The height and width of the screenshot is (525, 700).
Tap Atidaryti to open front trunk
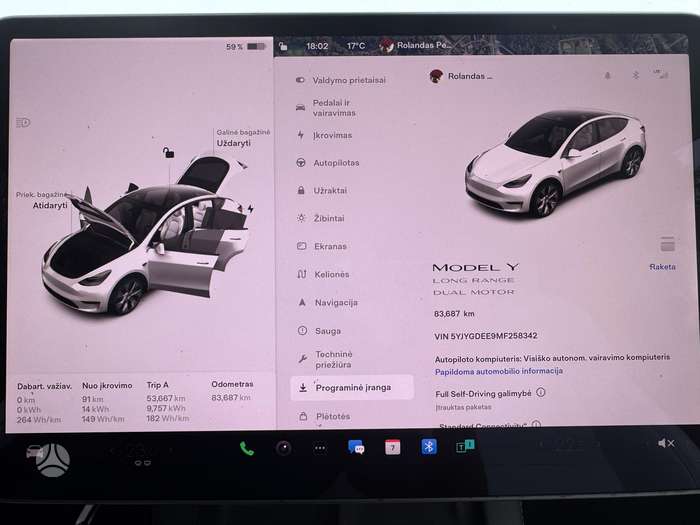tap(50, 205)
